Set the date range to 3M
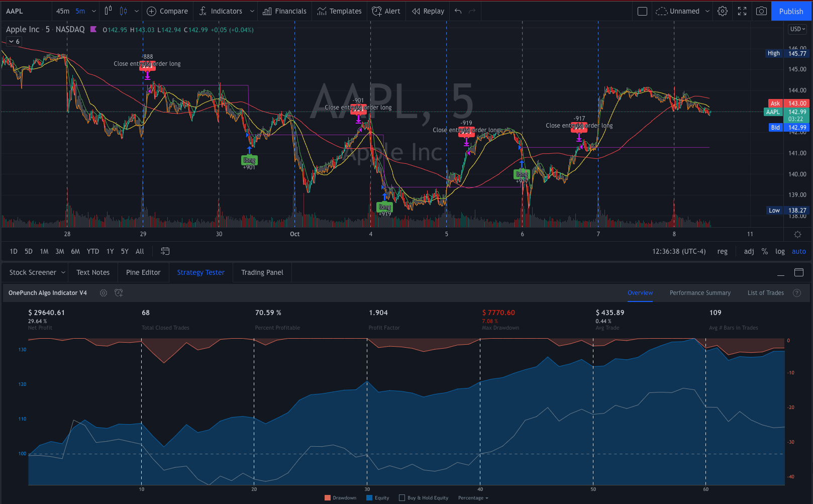 click(60, 251)
